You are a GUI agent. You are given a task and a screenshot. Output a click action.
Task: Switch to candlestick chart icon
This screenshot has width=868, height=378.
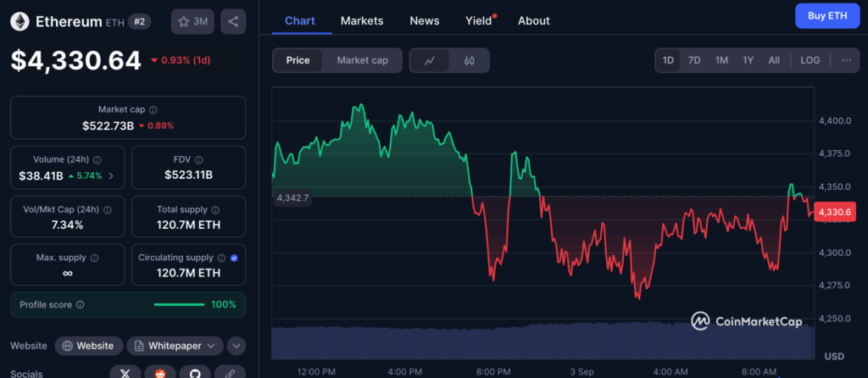(470, 60)
